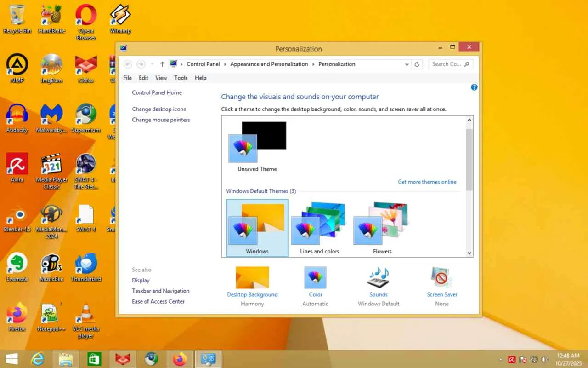Click the Search Control Panel box
The image size is (588, 368).
(451, 64)
